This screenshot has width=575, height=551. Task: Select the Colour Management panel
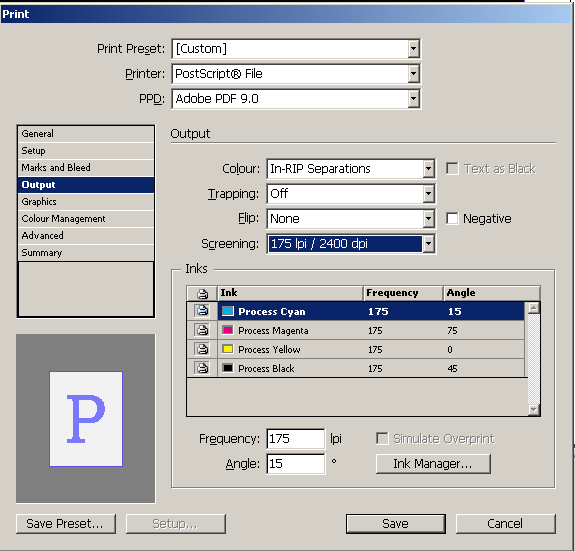(86, 218)
